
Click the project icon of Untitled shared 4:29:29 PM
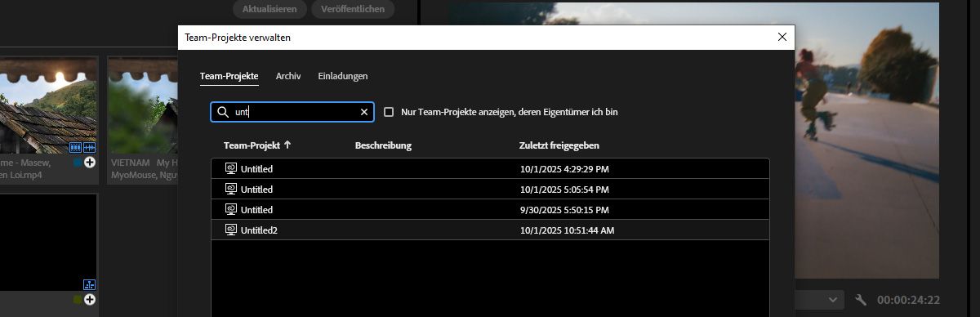[230, 169]
